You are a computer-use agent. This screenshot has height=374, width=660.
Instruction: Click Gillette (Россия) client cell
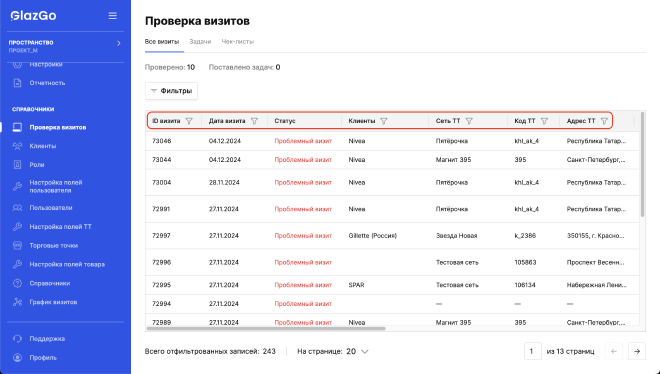click(373, 236)
